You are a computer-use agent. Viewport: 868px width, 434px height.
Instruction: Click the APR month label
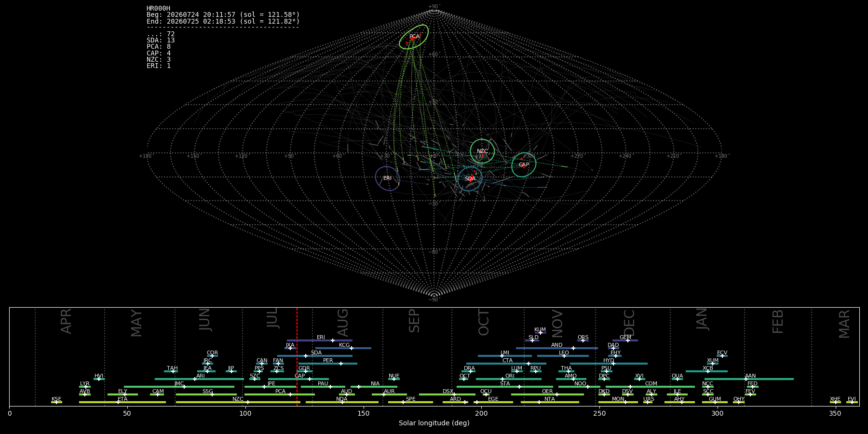66,321
